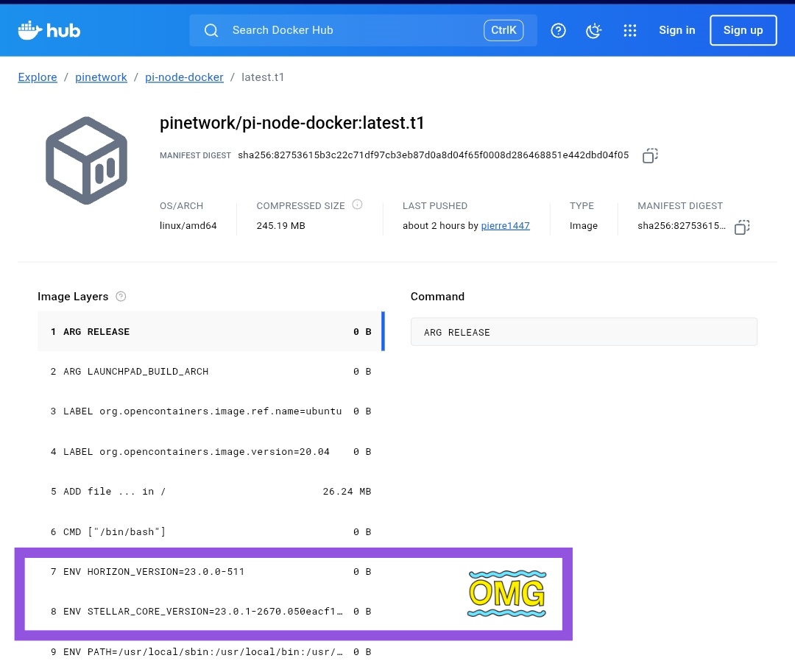Image resolution: width=795 pixels, height=672 pixels.
Task: Click the LAST PUSHED label
Action: click(435, 206)
